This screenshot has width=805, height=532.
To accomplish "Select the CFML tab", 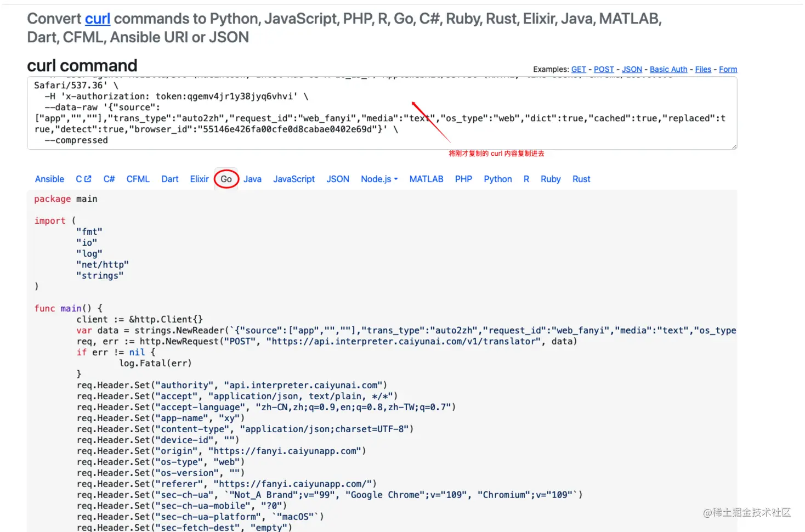I will tap(138, 179).
